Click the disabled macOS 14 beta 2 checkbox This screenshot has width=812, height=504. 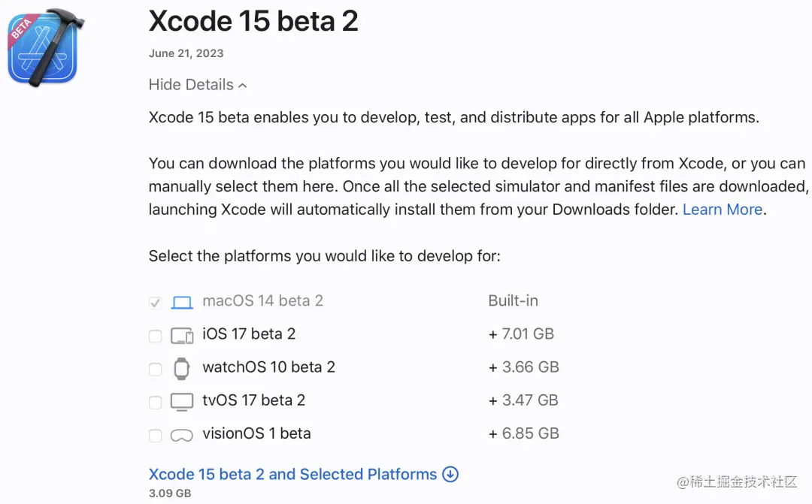(155, 303)
